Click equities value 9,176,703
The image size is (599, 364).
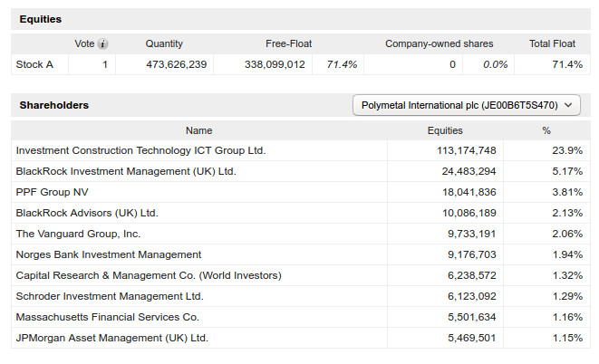pyautogui.click(x=472, y=254)
